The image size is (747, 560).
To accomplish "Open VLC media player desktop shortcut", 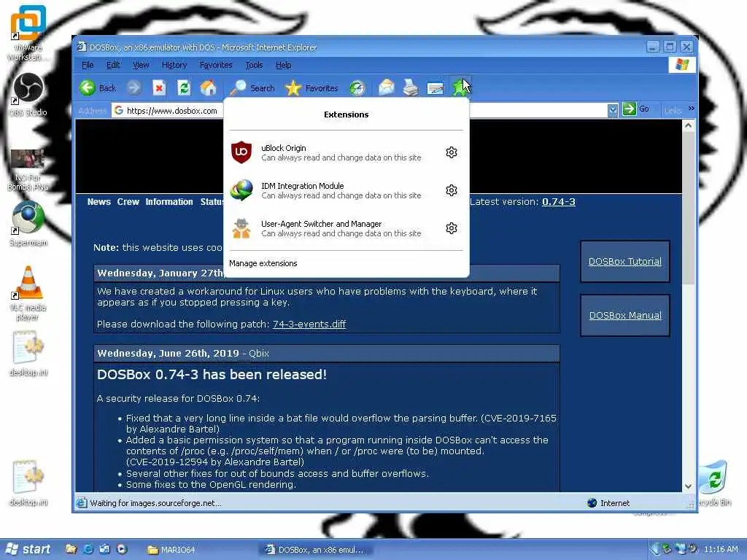I will pyautogui.click(x=28, y=293).
